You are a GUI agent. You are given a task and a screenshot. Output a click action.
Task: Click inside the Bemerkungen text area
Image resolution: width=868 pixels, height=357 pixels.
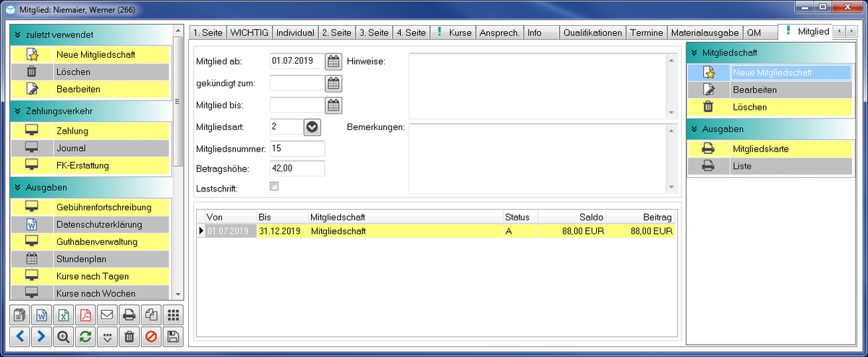(x=538, y=158)
